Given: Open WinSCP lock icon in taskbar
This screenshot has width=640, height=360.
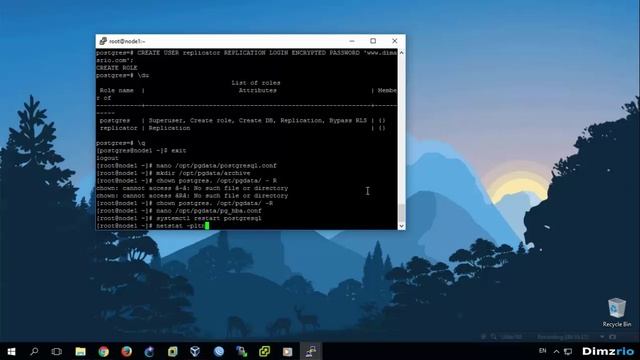Looking at the screenshot, I should [242, 351].
